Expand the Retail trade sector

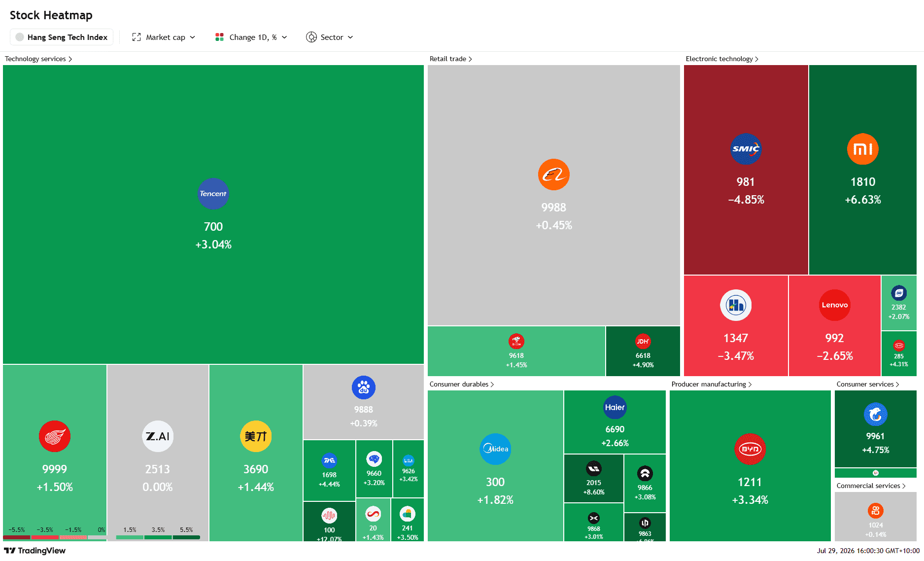(x=451, y=59)
